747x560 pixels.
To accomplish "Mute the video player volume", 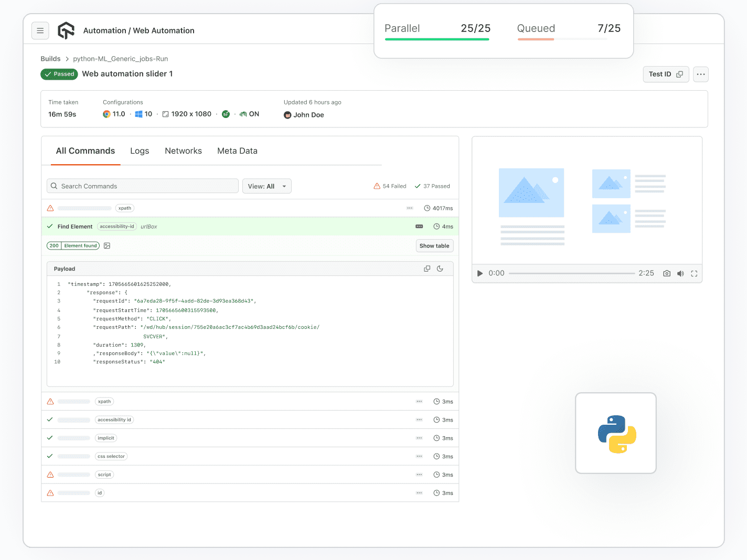I will [680, 273].
